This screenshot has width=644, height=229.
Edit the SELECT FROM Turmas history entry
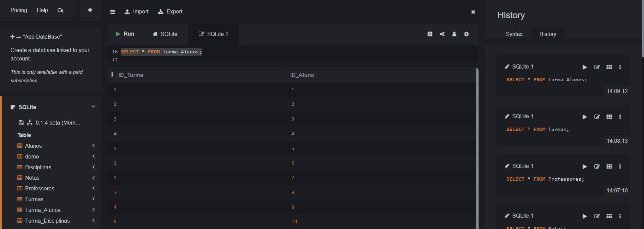click(x=597, y=117)
